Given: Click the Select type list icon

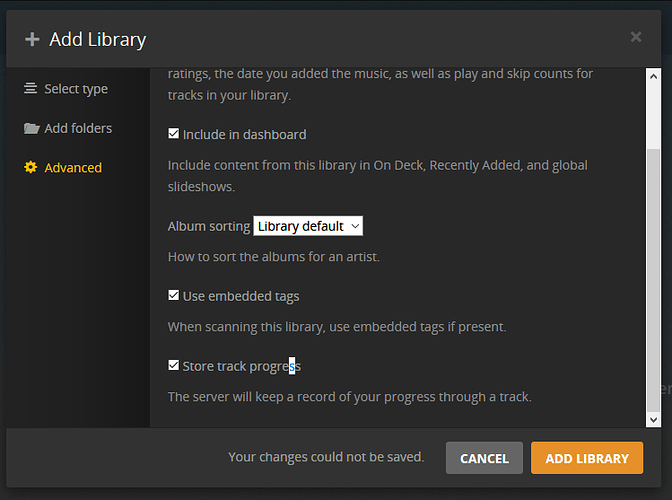Looking at the screenshot, I should point(30,88).
